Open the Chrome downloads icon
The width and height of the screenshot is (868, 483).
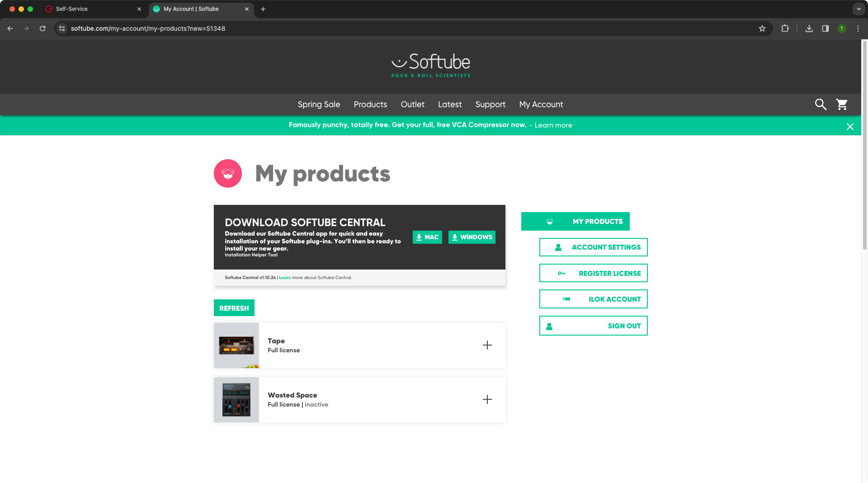click(809, 28)
